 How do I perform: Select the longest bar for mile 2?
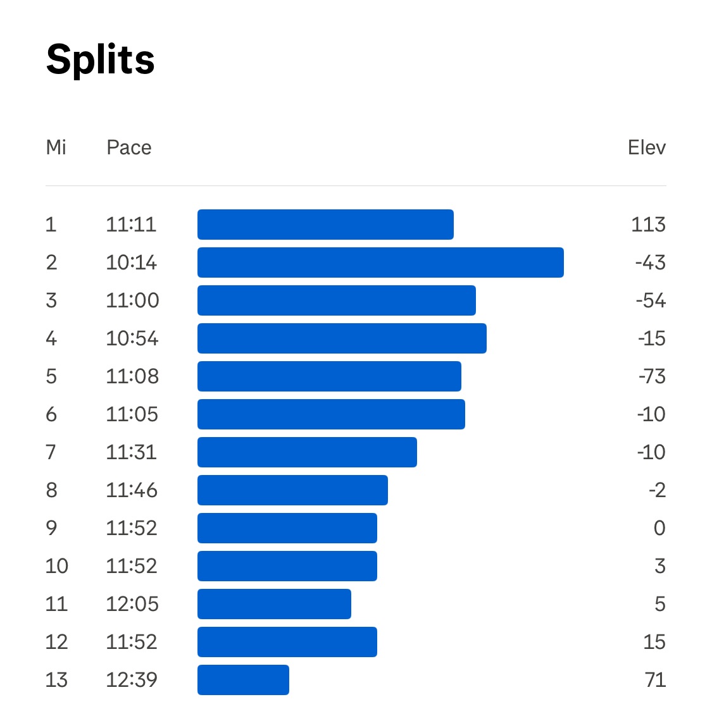tap(380, 262)
